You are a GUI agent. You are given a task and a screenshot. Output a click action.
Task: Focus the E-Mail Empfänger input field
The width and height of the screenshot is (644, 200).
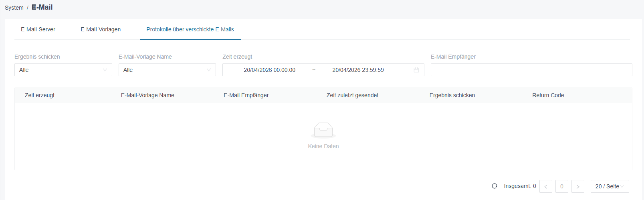(531, 70)
